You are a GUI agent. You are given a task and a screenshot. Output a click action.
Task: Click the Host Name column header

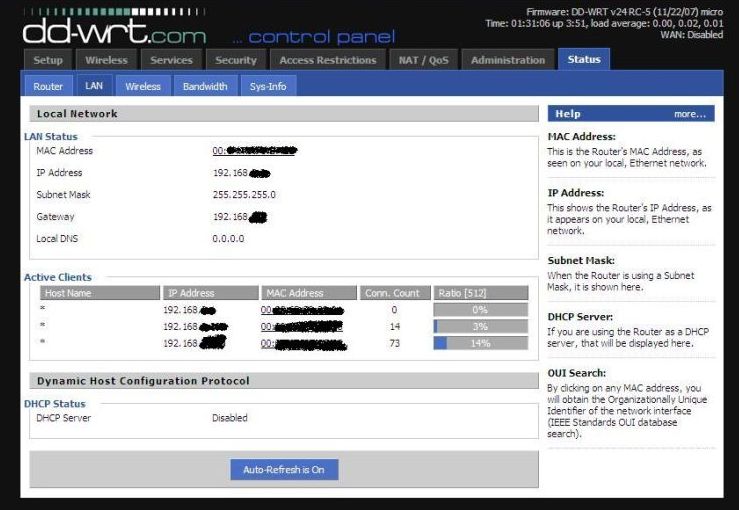100,293
